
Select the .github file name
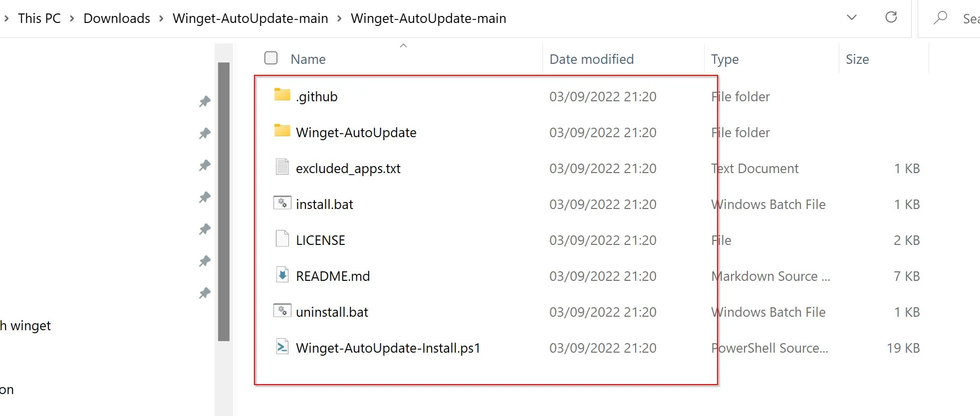316,97
